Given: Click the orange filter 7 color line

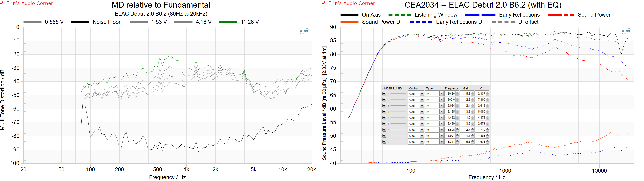Looking at the screenshot, I should (398, 130).
